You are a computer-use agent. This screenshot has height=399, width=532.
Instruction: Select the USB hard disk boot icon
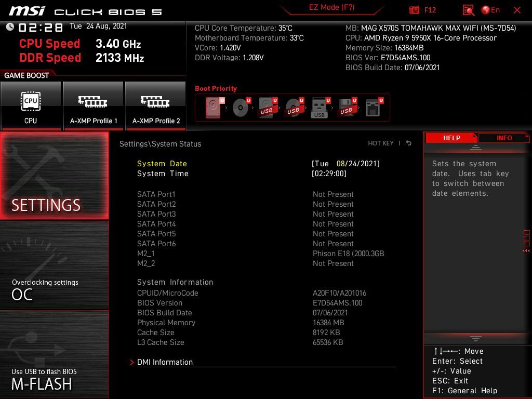tap(268, 108)
